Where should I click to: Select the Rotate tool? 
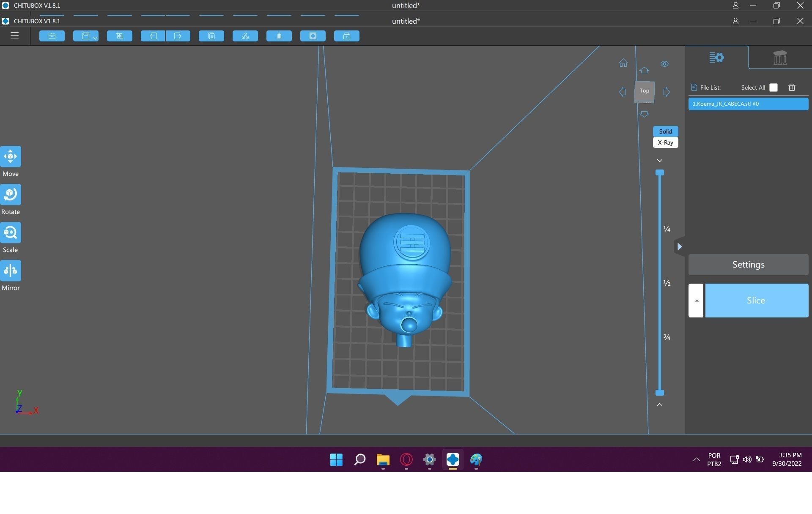pyautogui.click(x=11, y=195)
